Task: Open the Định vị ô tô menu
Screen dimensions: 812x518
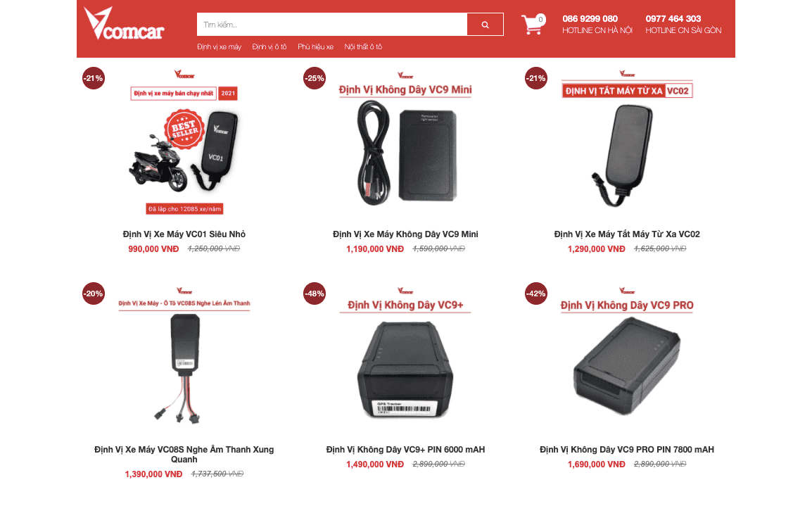Action: click(x=269, y=46)
